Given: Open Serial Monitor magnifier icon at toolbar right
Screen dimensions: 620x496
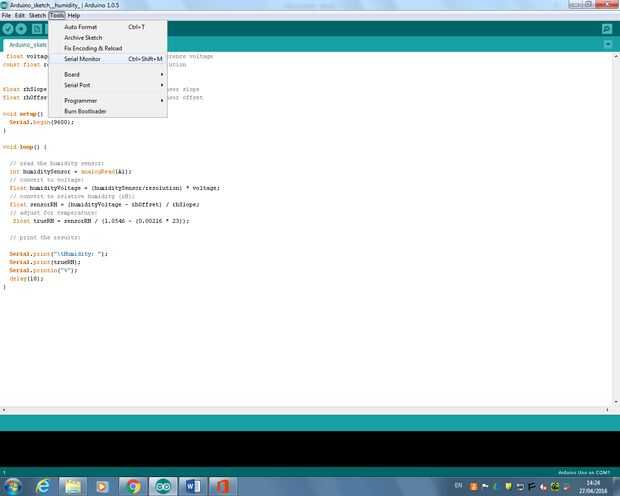Looking at the screenshot, I should pyautogui.click(x=607, y=29).
